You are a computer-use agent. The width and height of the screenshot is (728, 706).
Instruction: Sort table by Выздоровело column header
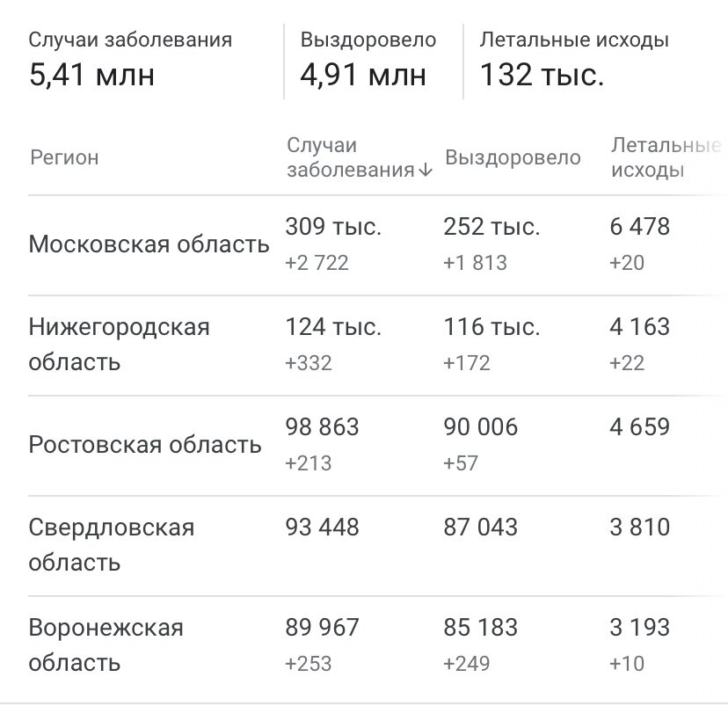click(x=513, y=158)
